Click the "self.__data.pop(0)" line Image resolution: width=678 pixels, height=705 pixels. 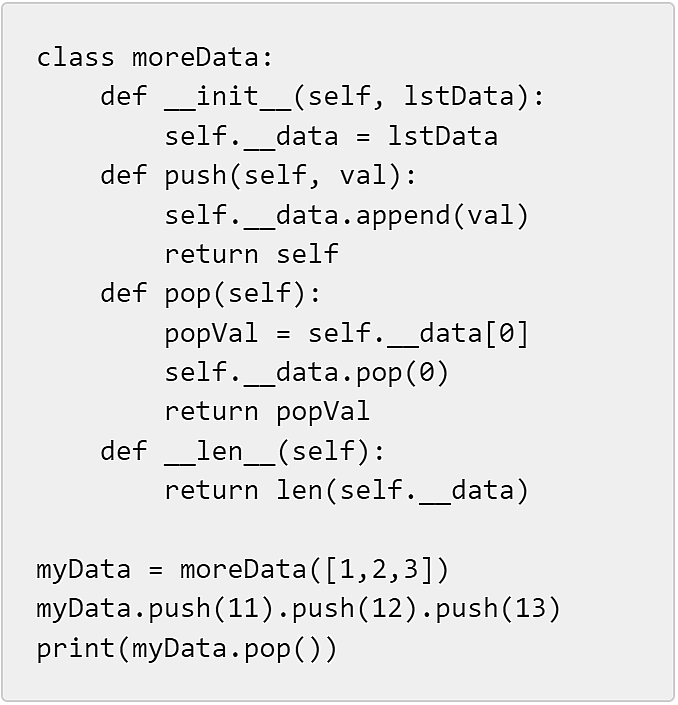click(x=307, y=372)
